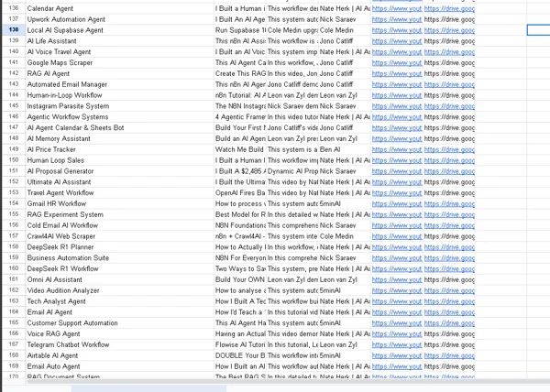Select the 'Customer Support Automation' cell
The width and height of the screenshot is (550, 392).
pos(120,323)
